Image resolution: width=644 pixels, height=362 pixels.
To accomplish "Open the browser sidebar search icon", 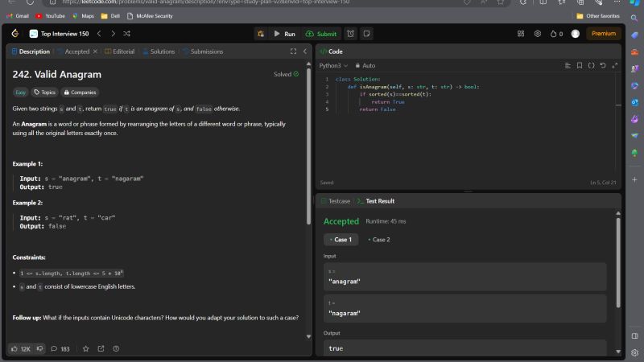I will (x=634, y=18).
